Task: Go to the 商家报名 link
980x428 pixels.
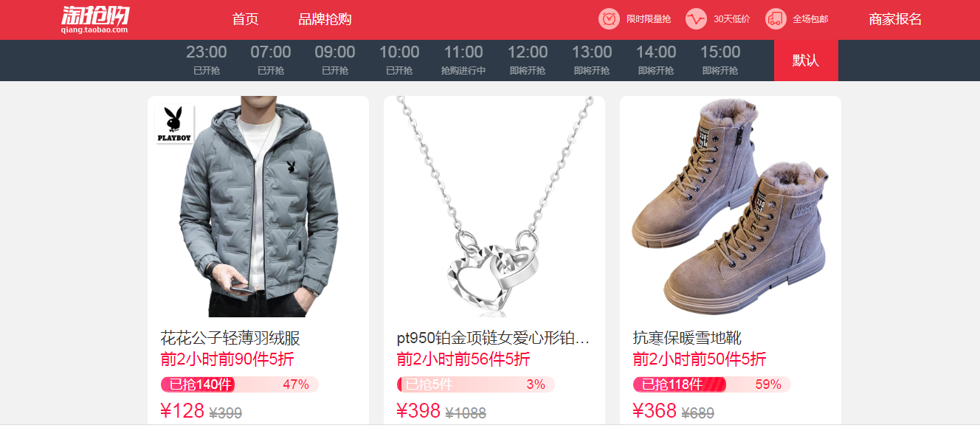Action: click(895, 19)
